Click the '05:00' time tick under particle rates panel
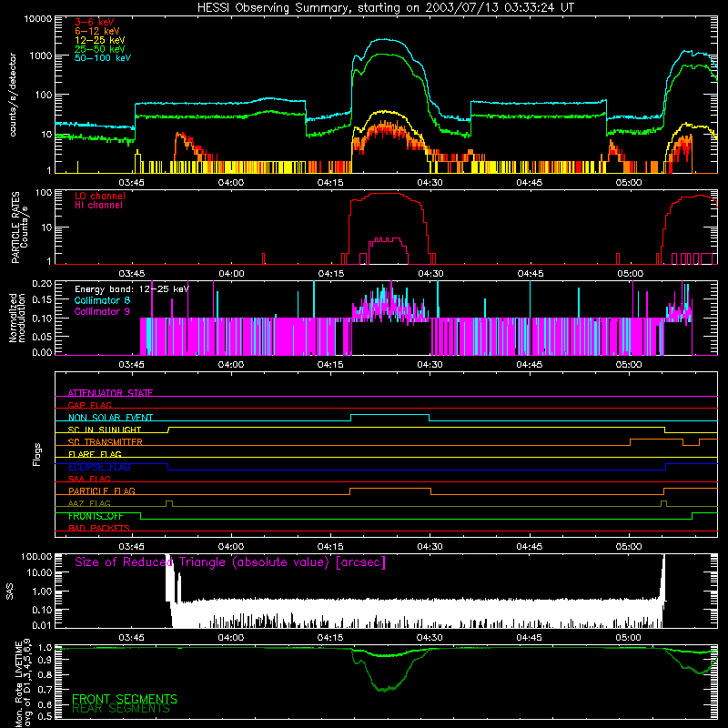The width and height of the screenshot is (728, 728). [x=630, y=274]
